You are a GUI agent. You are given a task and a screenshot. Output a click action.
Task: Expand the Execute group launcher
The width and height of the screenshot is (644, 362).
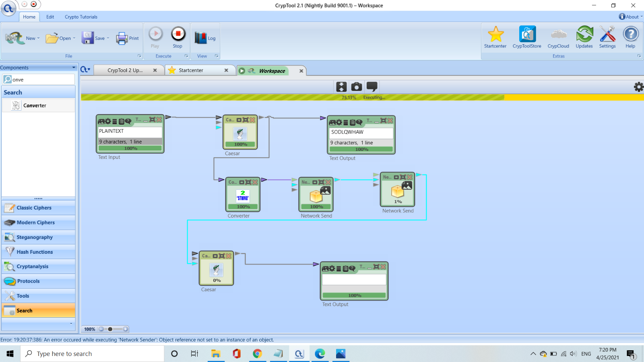tap(186, 56)
